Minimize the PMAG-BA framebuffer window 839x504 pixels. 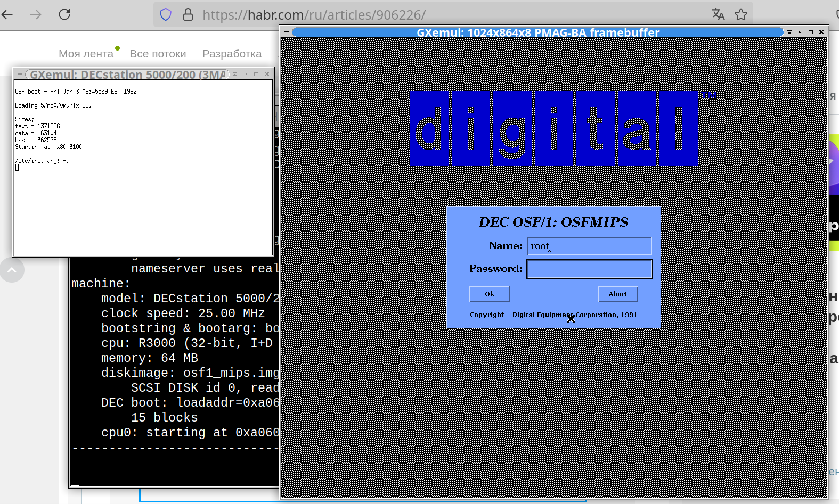(x=800, y=32)
